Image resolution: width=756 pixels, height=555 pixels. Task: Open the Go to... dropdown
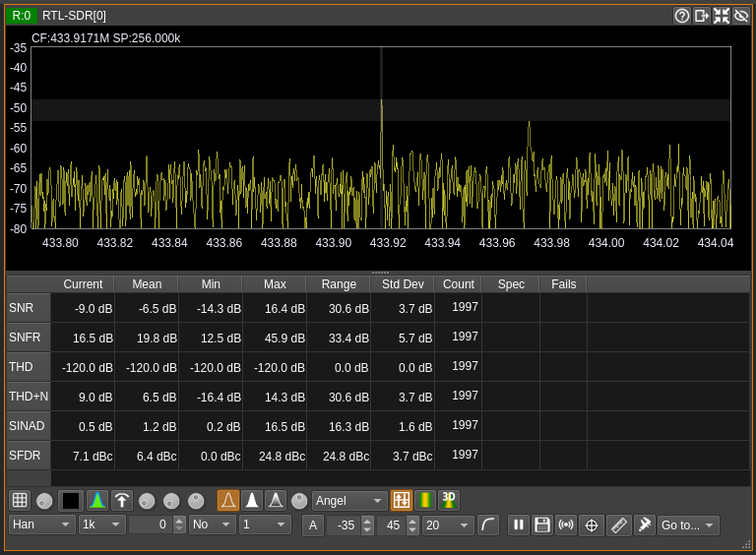[x=688, y=525]
